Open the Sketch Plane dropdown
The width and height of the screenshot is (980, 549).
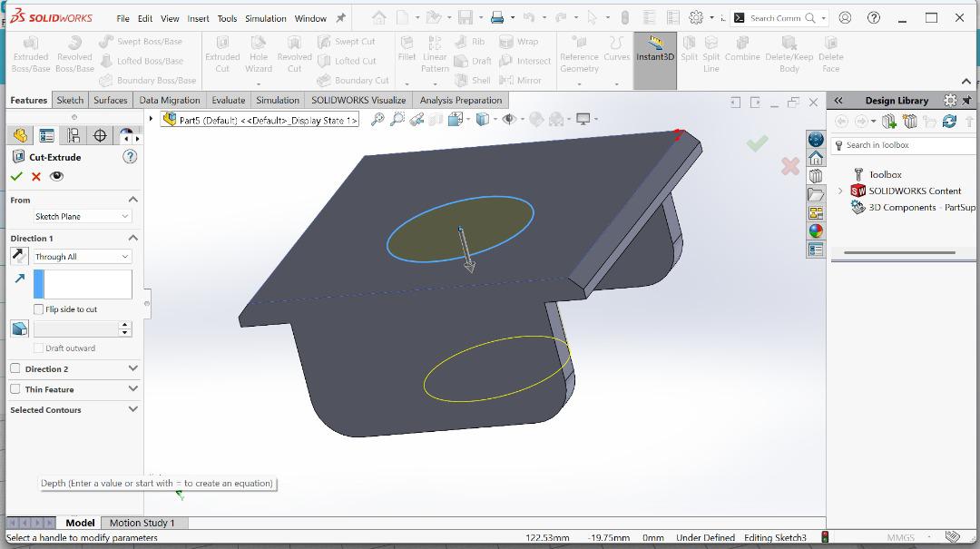(x=82, y=216)
